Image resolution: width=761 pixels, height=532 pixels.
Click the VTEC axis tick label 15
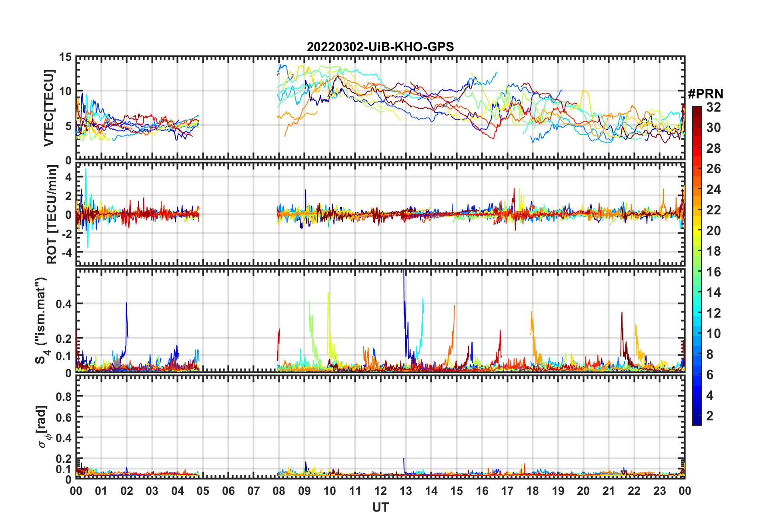click(65, 57)
